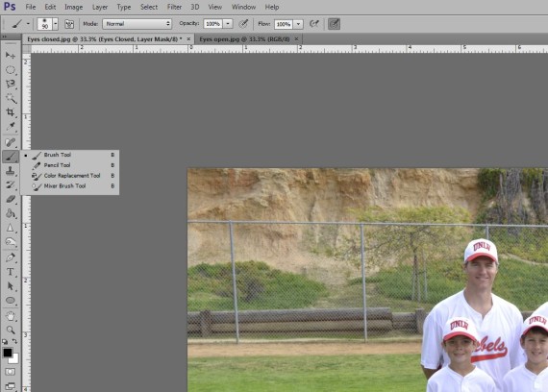Open the Edit menu
The height and width of the screenshot is (392, 548).
click(50, 7)
